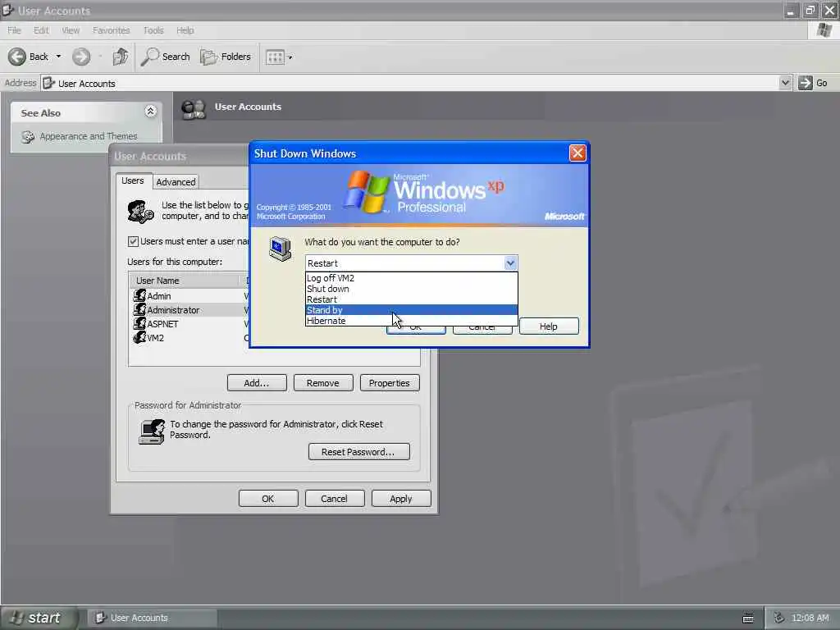This screenshot has height=630, width=840.
Task: Click the Forward arrow toolbar icon
Action: click(x=81, y=57)
